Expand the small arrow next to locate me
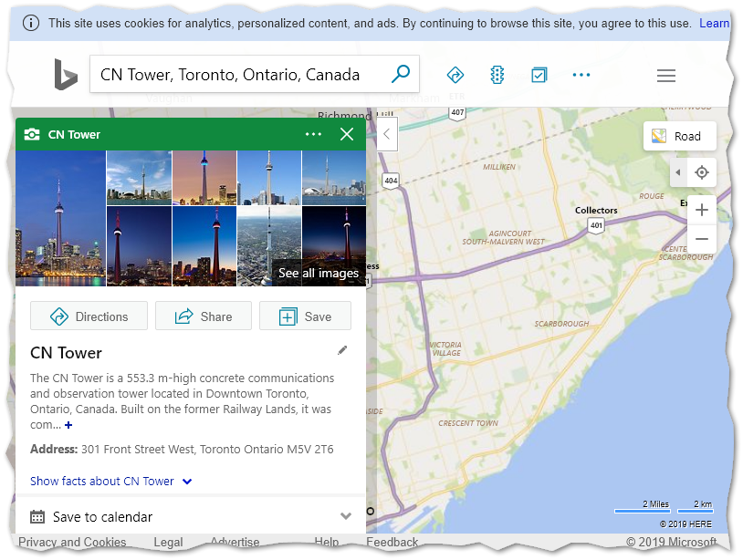Viewport: 743px width, 560px height. coord(678,172)
